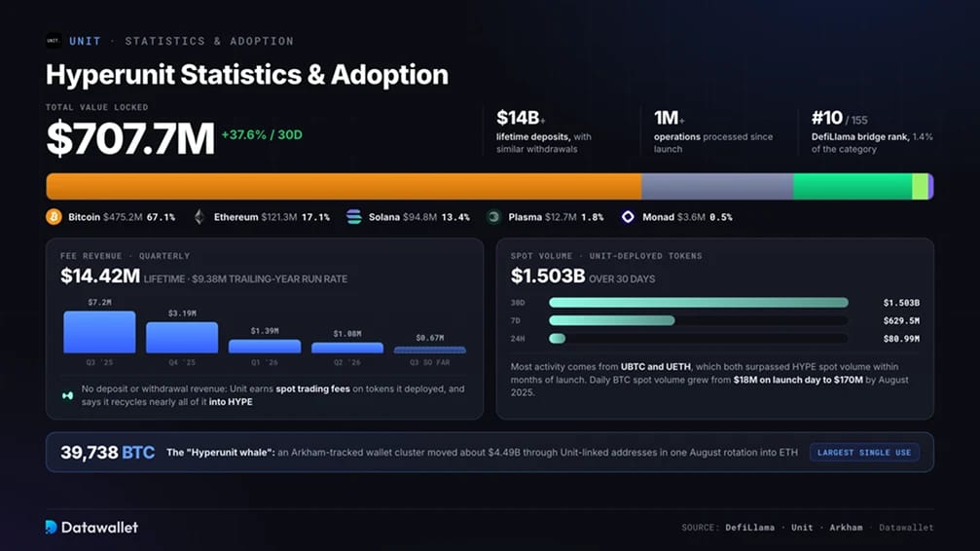Click the Hyperunit Statistics & Adoption title
The width and height of the screenshot is (980, 551).
click(x=247, y=75)
